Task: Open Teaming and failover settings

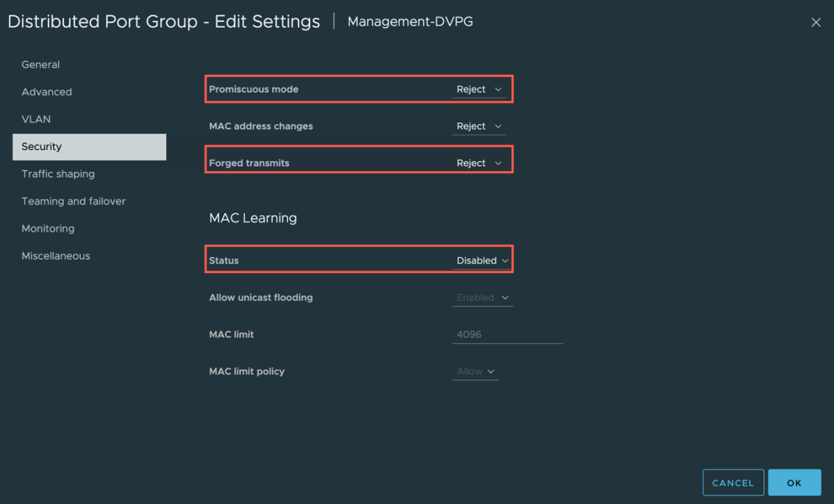Action: pyautogui.click(x=74, y=202)
